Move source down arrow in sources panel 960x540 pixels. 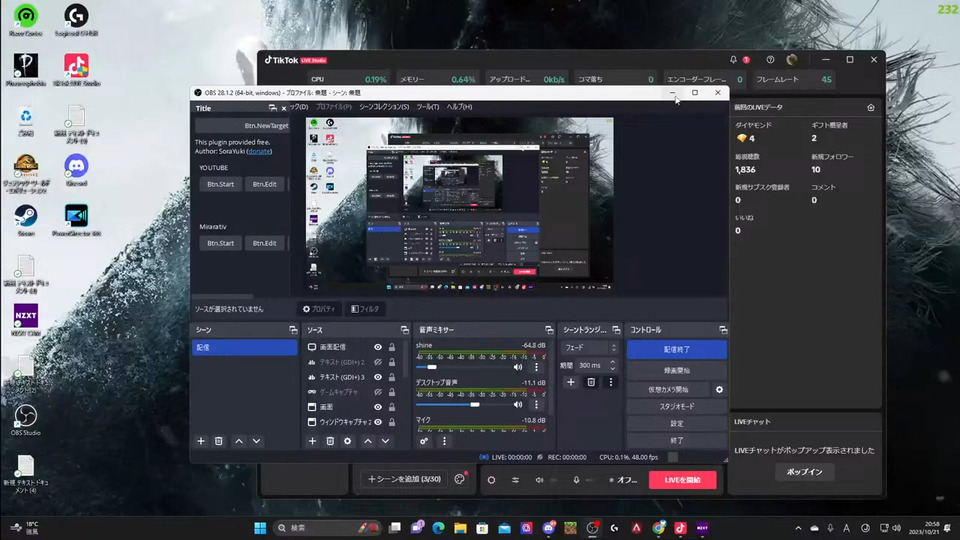tap(386, 441)
